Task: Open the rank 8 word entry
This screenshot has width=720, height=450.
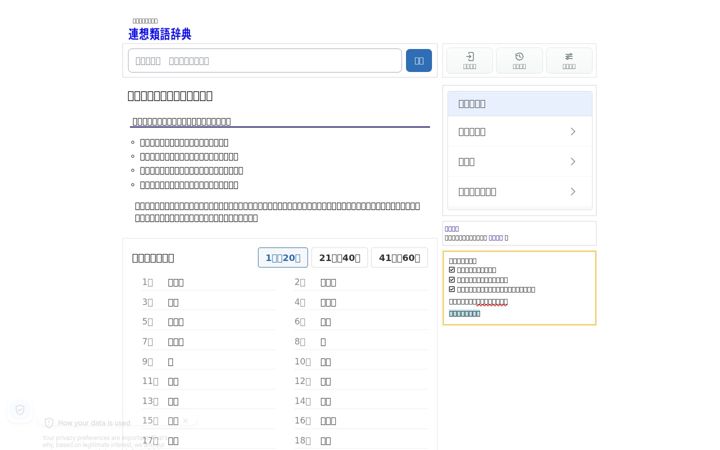Action: click(x=323, y=342)
